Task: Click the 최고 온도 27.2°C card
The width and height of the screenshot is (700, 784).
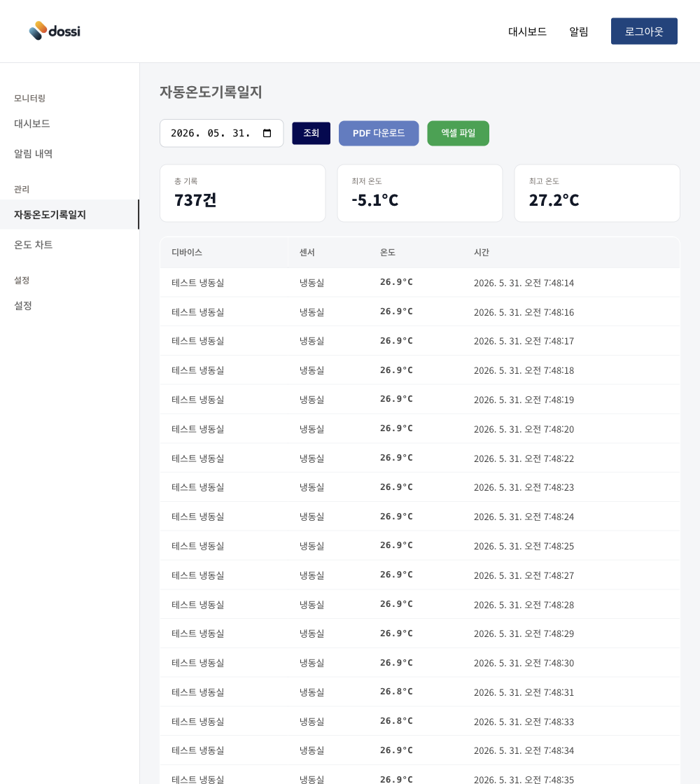Action: 597,193
